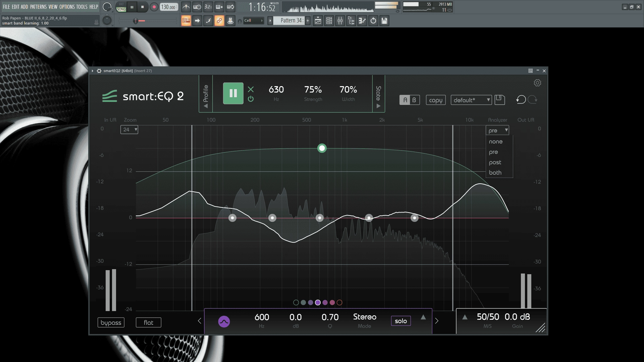644x362 pixels.
Task: Click the plugin options gear in title bar
Action: pos(99,71)
